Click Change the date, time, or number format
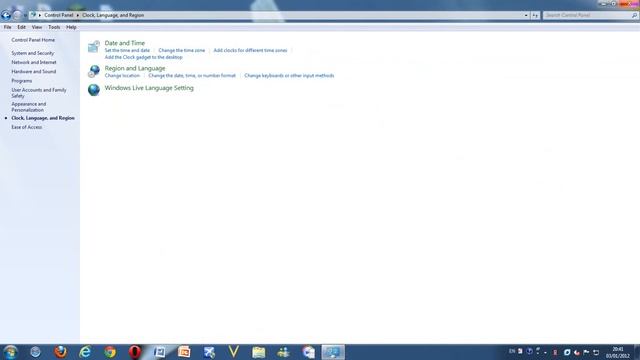This screenshot has height=360, width=640. (192, 76)
